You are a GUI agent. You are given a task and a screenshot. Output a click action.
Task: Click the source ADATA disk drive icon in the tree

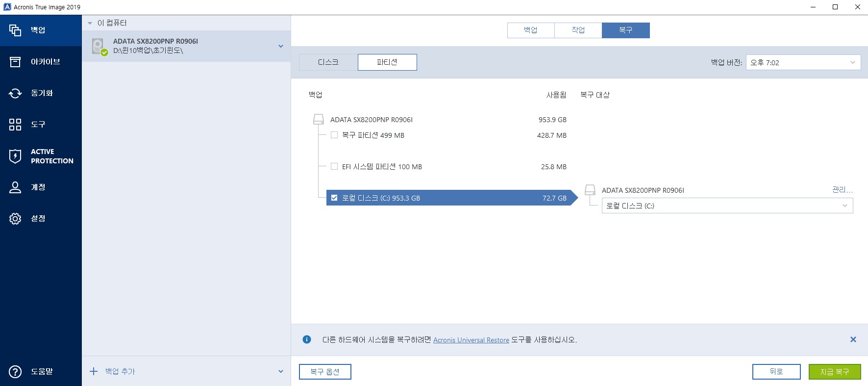pos(319,119)
